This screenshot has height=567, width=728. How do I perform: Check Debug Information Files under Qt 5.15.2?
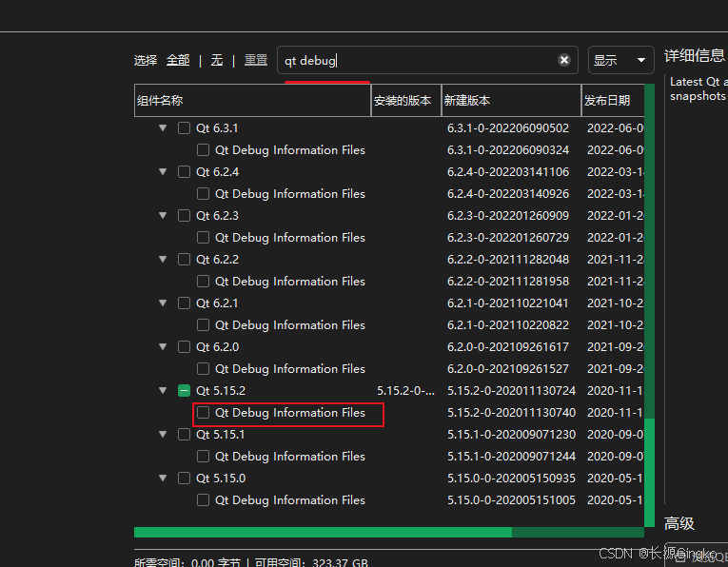[203, 413]
